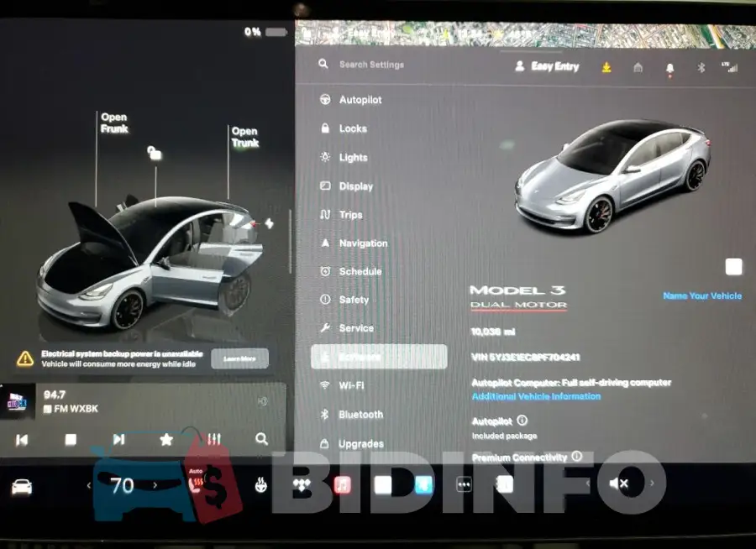Toggle favorite star for 94.7 station
This screenshot has width=756, height=549.
[x=166, y=439]
